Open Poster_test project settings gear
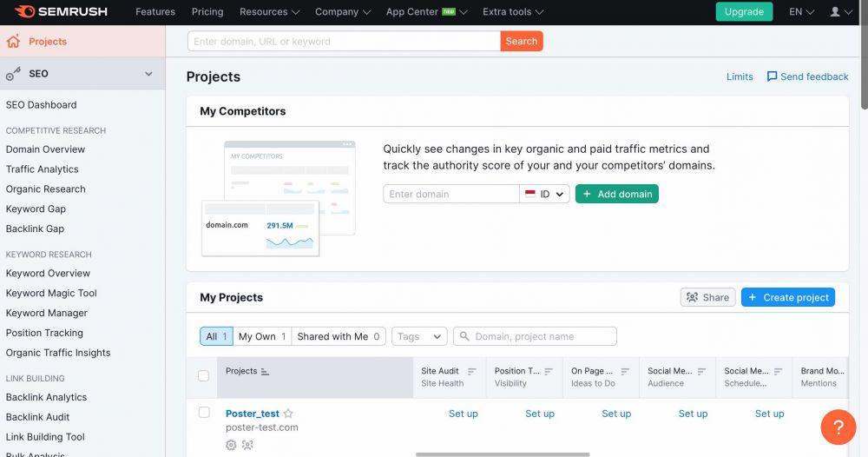Image resolution: width=868 pixels, height=457 pixels. click(x=231, y=445)
